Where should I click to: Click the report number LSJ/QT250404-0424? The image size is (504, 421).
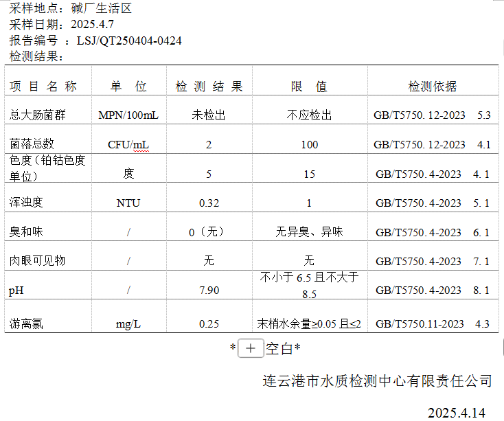[129, 41]
